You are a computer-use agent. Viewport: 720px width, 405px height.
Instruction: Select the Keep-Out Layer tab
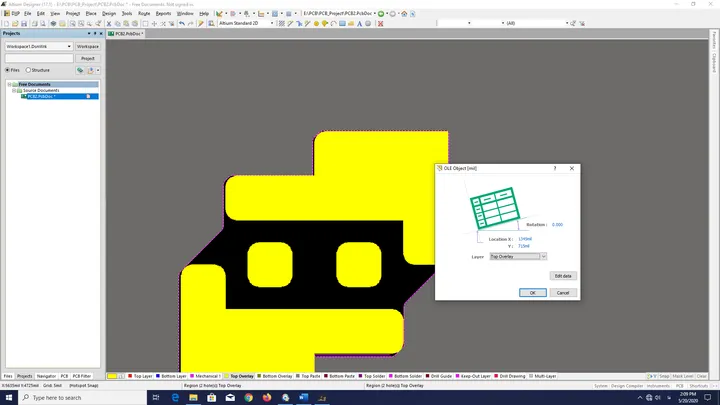475,376
